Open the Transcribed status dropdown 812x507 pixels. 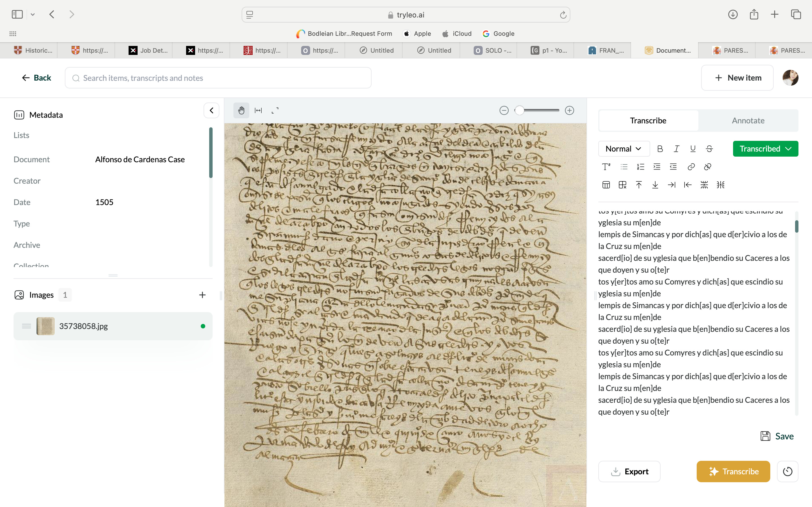pyautogui.click(x=765, y=148)
